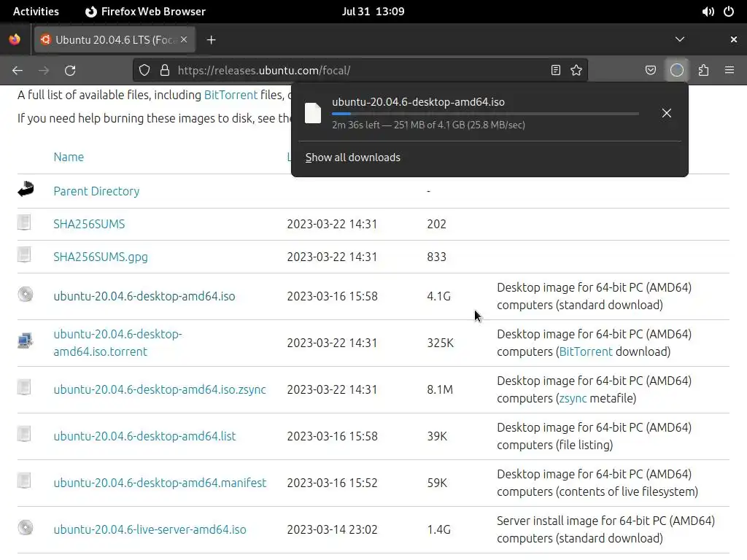Click the clock Jul 31 13:09
747x560 pixels.
pyautogui.click(x=373, y=12)
